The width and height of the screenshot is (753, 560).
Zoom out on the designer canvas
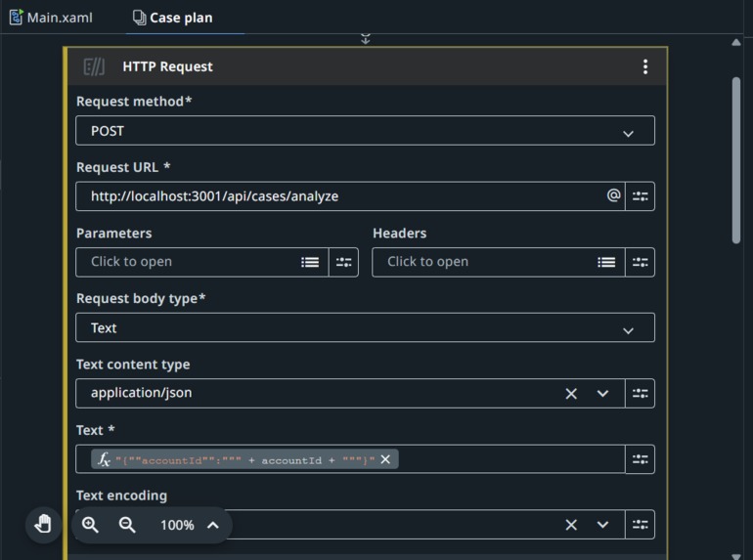[127, 525]
